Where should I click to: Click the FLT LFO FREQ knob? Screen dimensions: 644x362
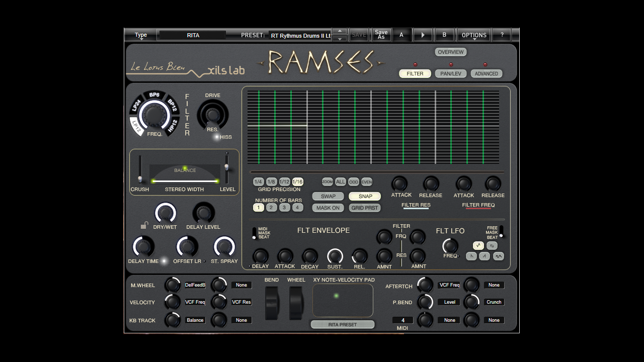pos(450,246)
